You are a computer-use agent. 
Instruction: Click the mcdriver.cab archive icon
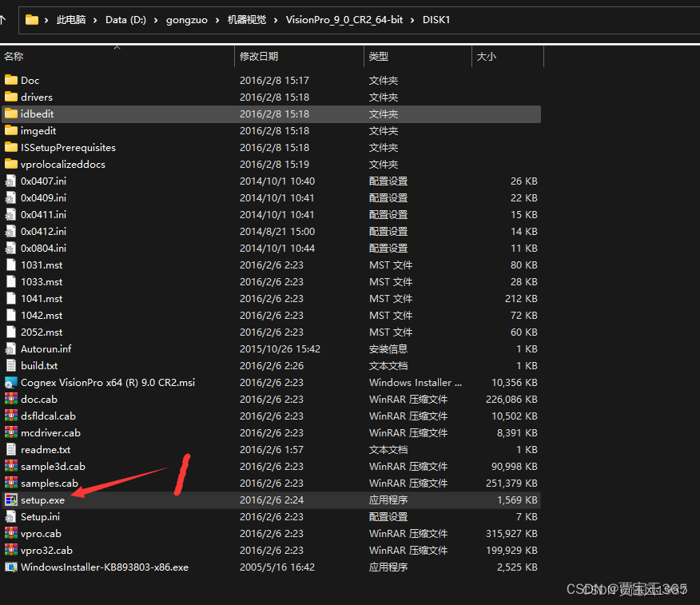10,432
